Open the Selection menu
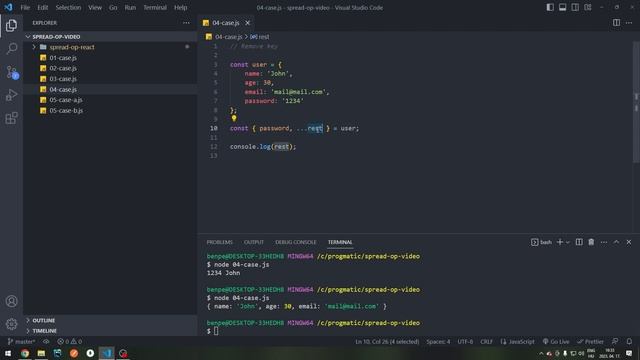This screenshot has height=360, width=640. tap(68, 7)
